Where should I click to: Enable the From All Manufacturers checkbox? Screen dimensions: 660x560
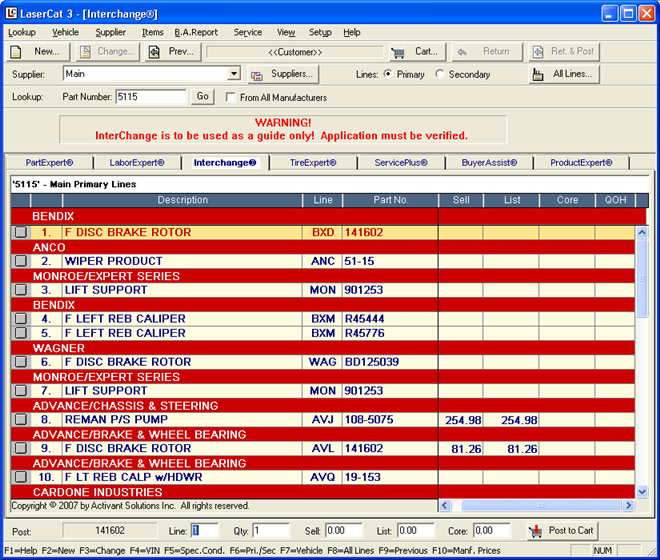pos(231,98)
